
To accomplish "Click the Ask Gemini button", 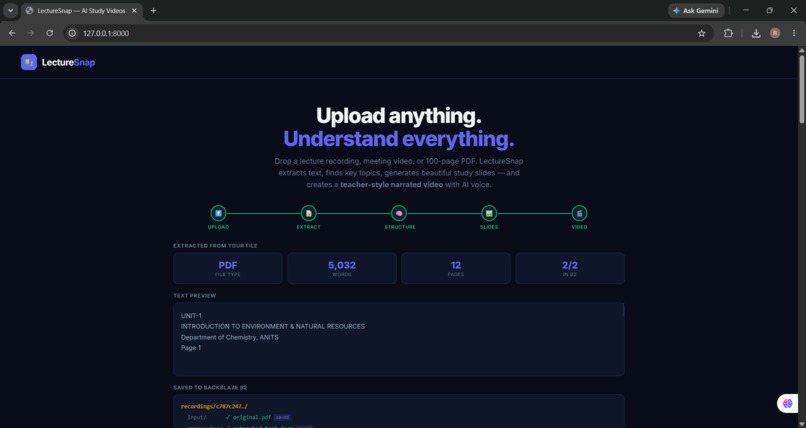I will (x=696, y=10).
